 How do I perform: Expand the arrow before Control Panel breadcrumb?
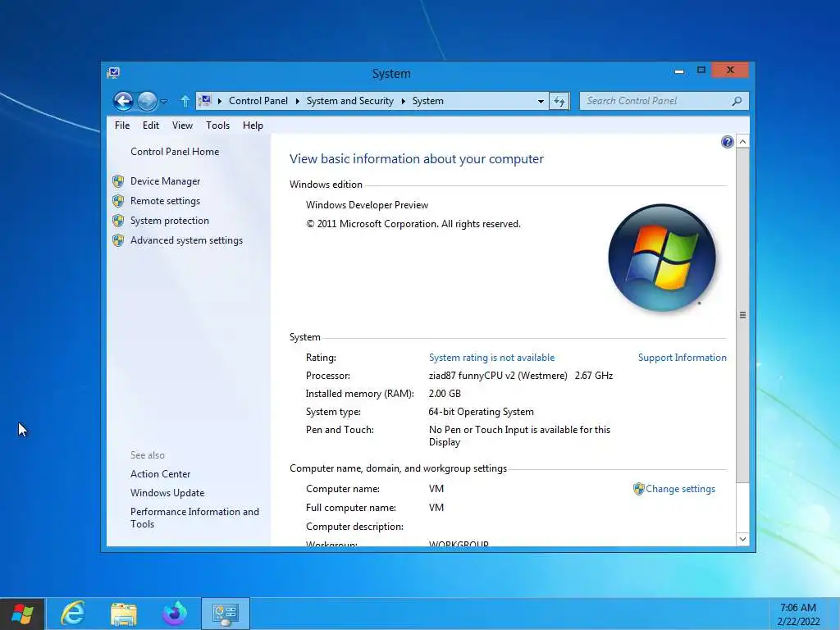[219, 101]
